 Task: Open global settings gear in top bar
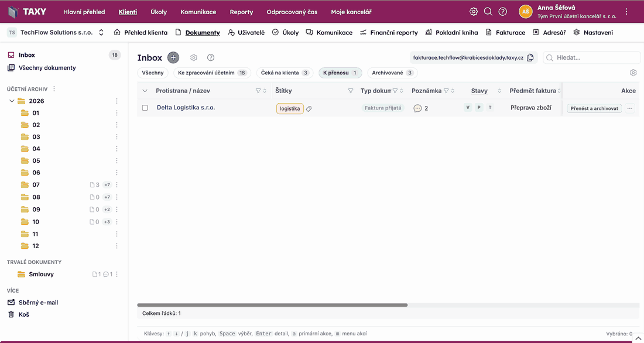[474, 12]
